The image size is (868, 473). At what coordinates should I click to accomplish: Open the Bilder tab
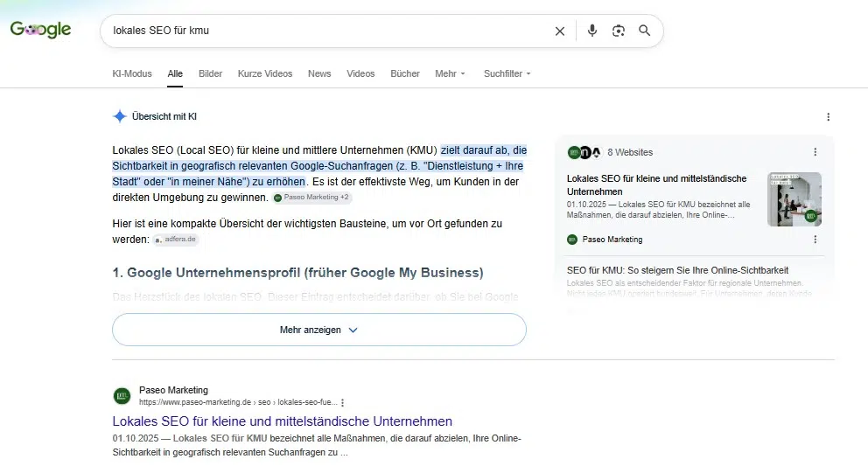(210, 73)
